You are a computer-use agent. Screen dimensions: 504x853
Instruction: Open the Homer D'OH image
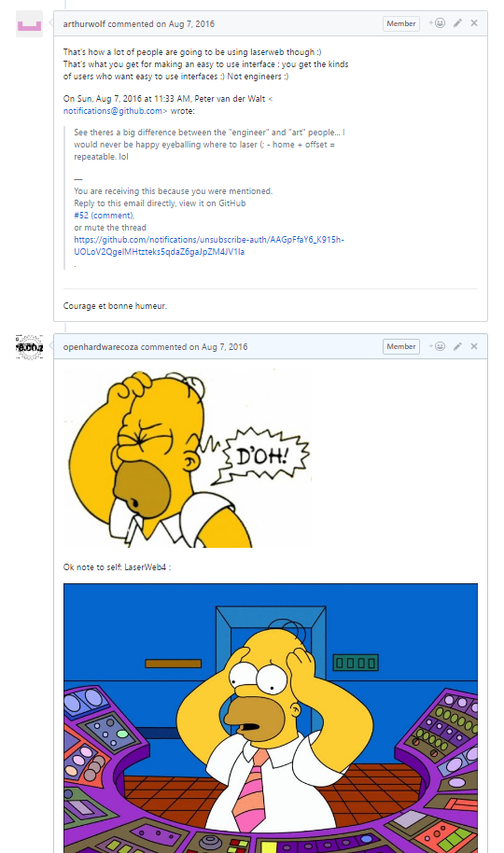point(187,458)
